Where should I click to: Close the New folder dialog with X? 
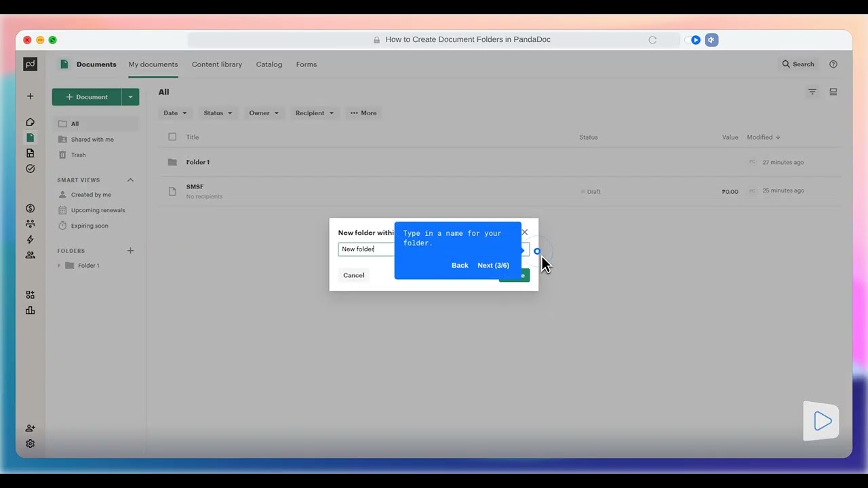point(525,232)
